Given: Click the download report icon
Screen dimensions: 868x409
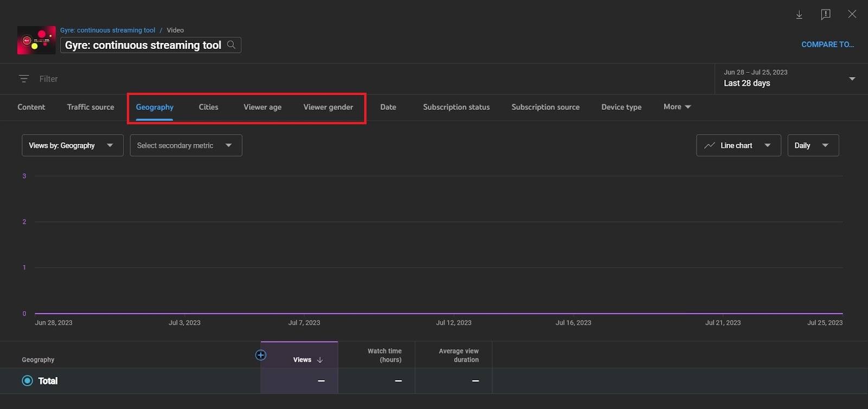Looking at the screenshot, I should point(799,15).
